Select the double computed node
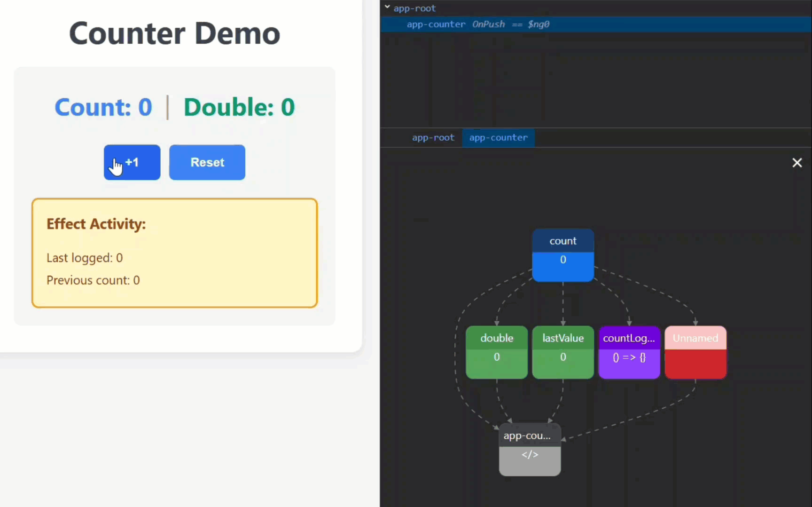This screenshot has width=812, height=507. click(497, 352)
